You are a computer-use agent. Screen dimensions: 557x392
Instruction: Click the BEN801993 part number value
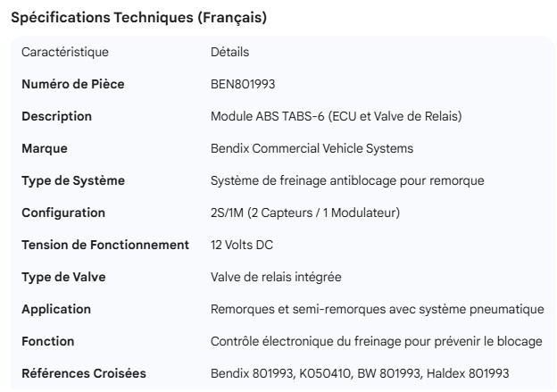pos(242,84)
